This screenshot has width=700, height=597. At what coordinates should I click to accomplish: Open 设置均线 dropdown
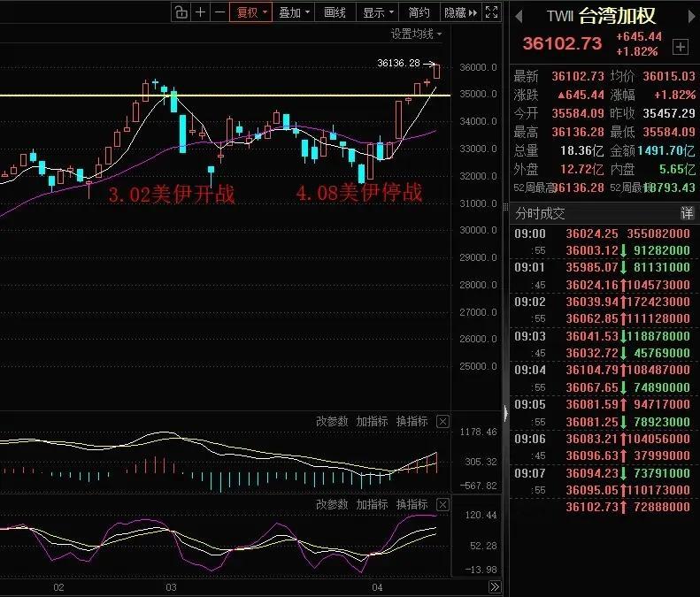click(416, 34)
